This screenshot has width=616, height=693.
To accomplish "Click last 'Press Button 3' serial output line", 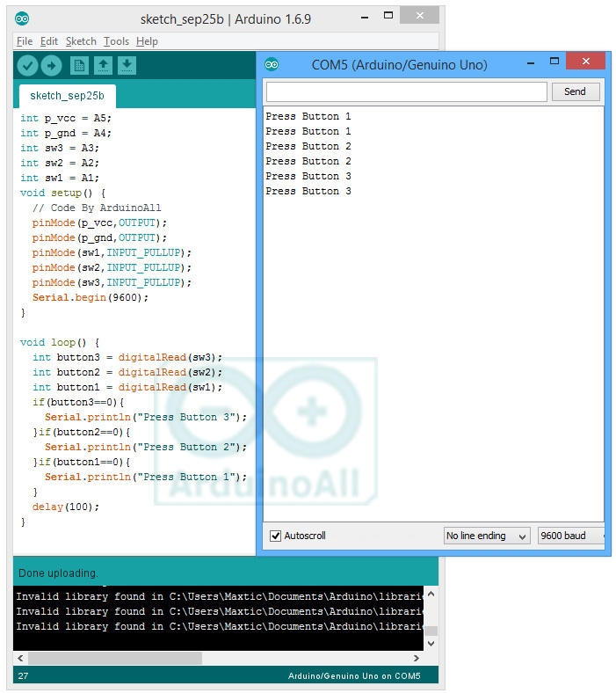I will (x=308, y=192).
